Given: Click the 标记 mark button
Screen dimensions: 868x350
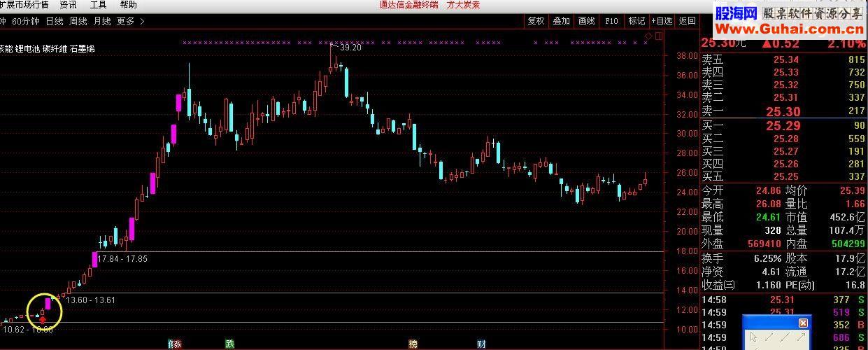Looking at the screenshot, I should (636, 21).
